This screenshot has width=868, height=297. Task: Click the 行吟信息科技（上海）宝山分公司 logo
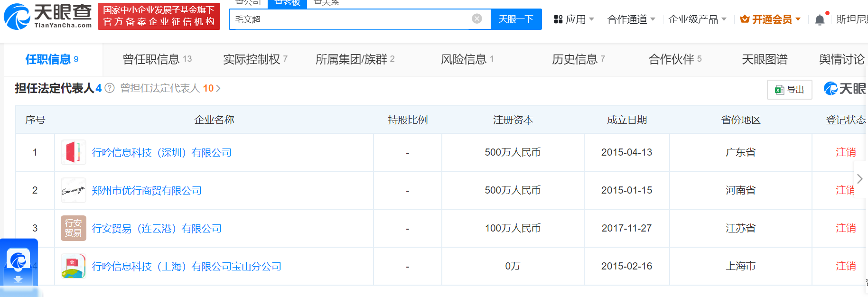pyautogui.click(x=74, y=266)
